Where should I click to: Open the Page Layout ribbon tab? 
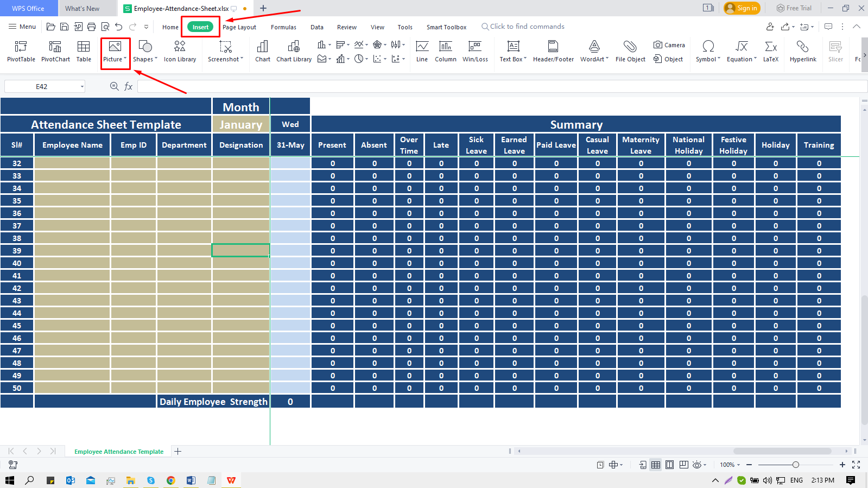point(239,27)
